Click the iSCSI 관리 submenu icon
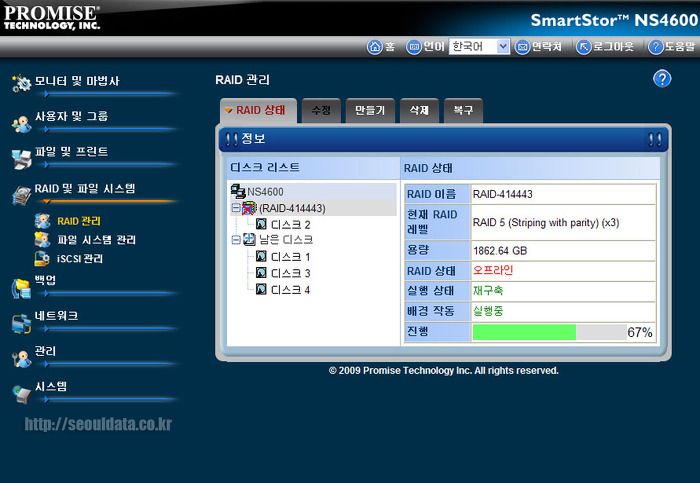 [x=42, y=258]
